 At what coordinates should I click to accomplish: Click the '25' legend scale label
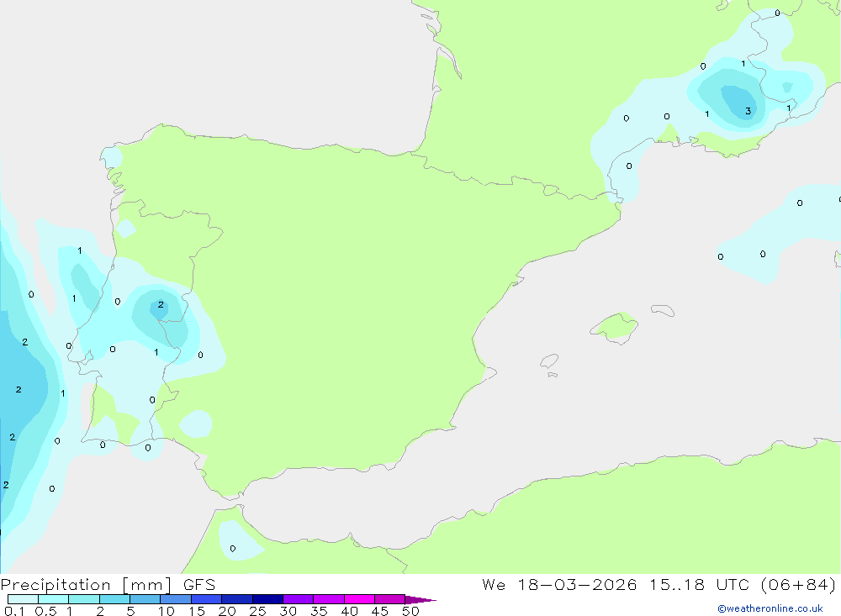point(257,611)
